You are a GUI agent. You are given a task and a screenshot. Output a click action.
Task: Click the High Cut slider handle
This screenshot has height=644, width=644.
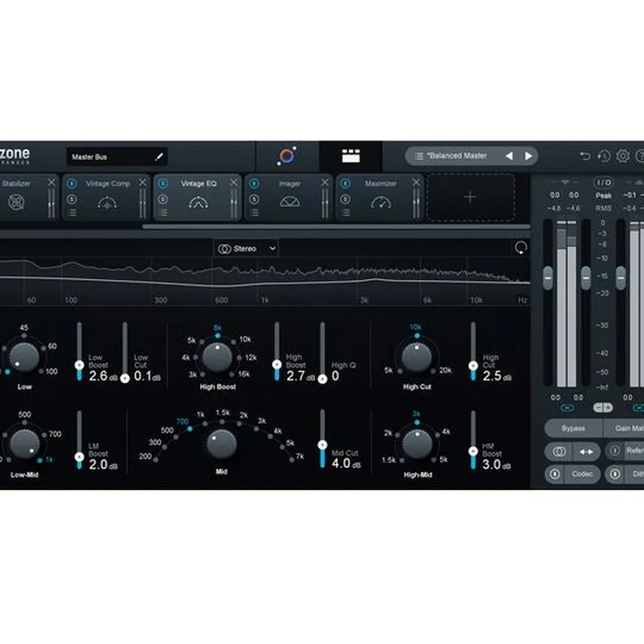[473, 366]
